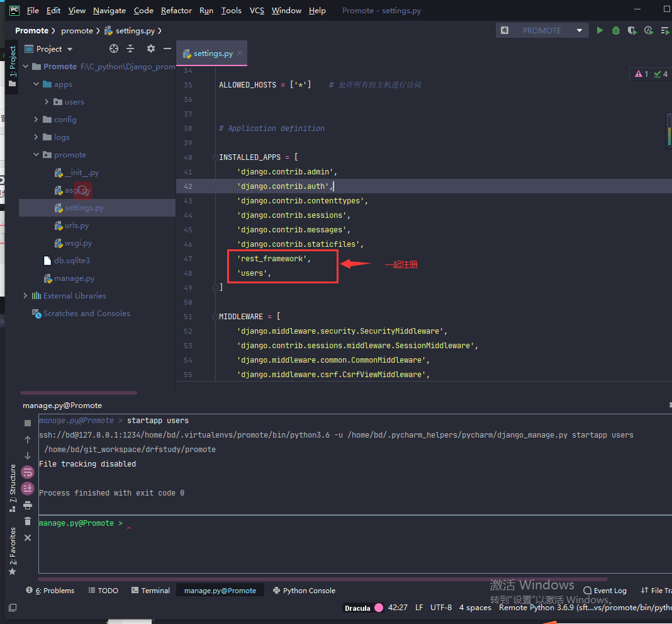Open the VCS menu

257,10
